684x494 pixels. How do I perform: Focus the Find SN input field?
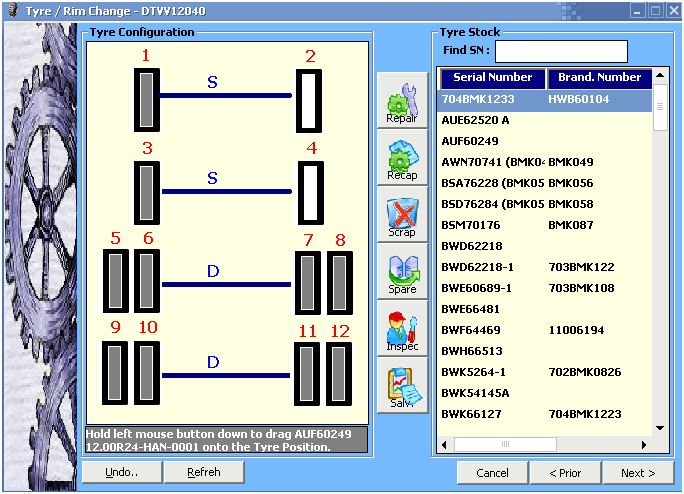coord(561,51)
